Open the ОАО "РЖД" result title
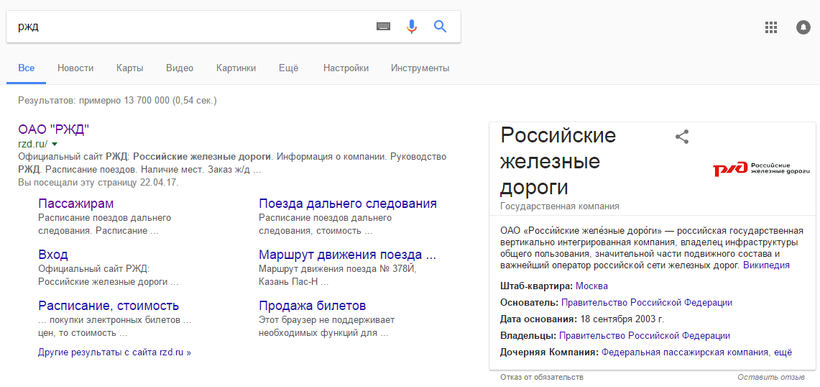Image resolution: width=820 pixels, height=387 pixels. coord(54,130)
